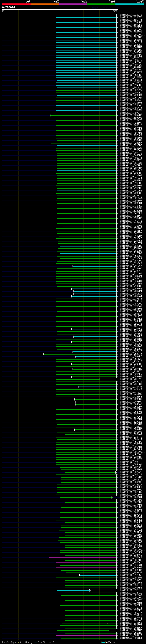Open hit UniRef100_A9PI59

pyautogui.click(x=131, y=27)
